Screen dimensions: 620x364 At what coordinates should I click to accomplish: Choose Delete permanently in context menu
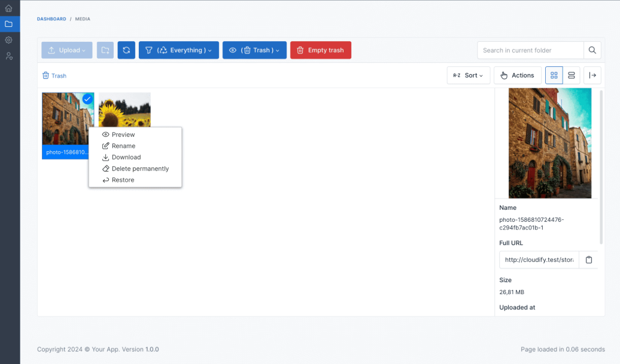pos(135,169)
